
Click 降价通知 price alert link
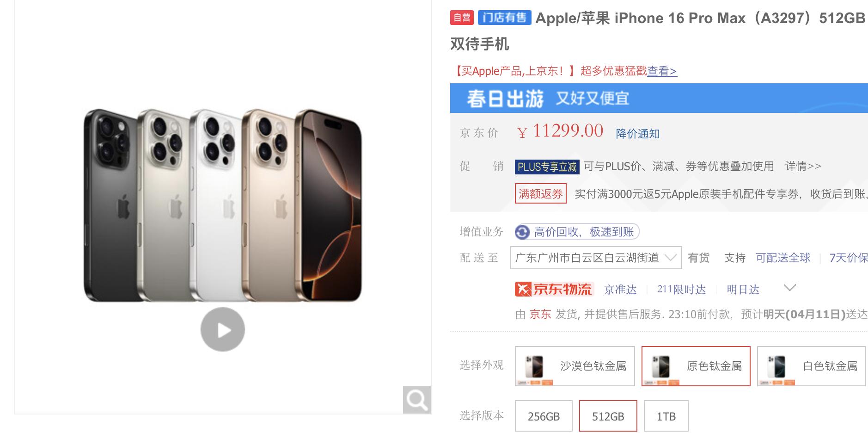pyautogui.click(x=637, y=134)
